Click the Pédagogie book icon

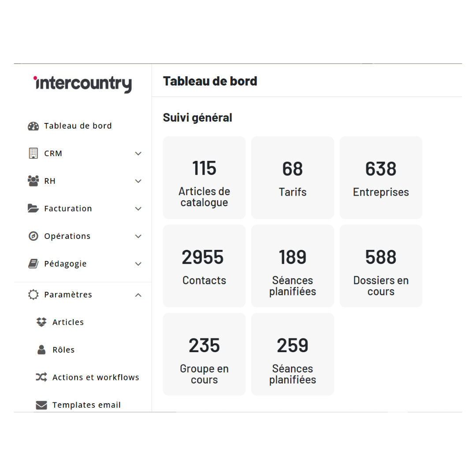point(33,264)
